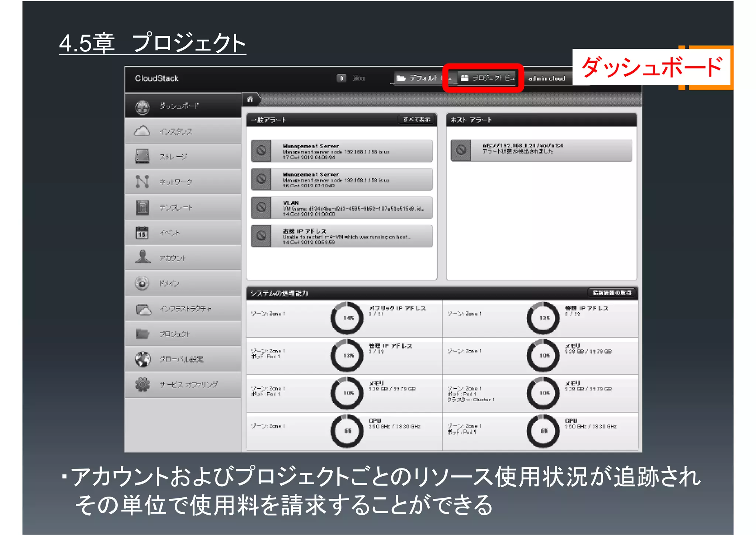Select the 13% IP capacity ring on the Zone 1 row without Pod
Screen dimensions: 756x535
543,318
